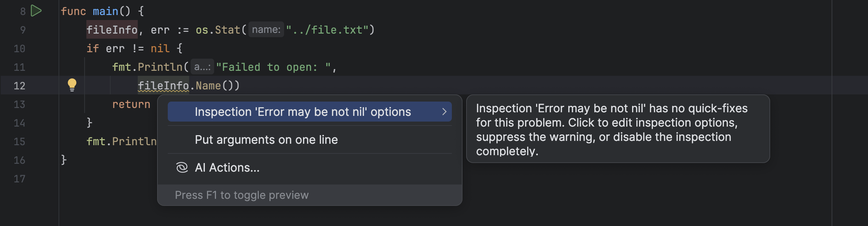Click line number 17 in the gutter
868x226 pixels.
point(19,179)
